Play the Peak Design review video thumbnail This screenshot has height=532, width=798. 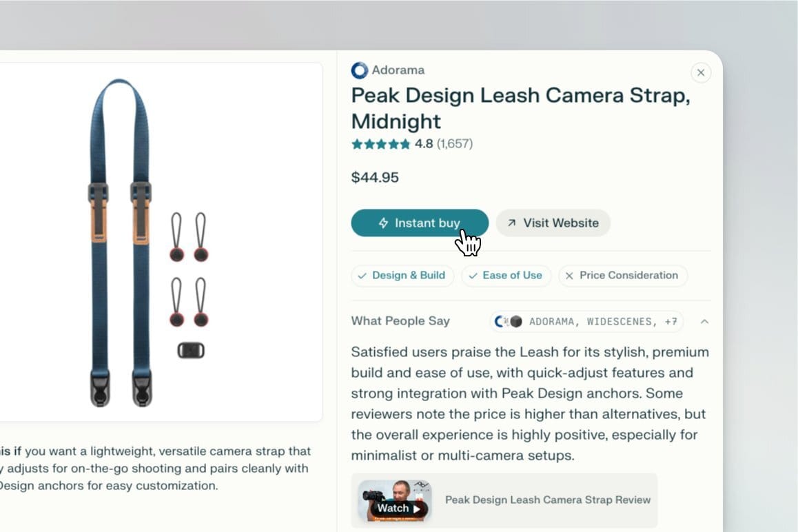pos(395,500)
